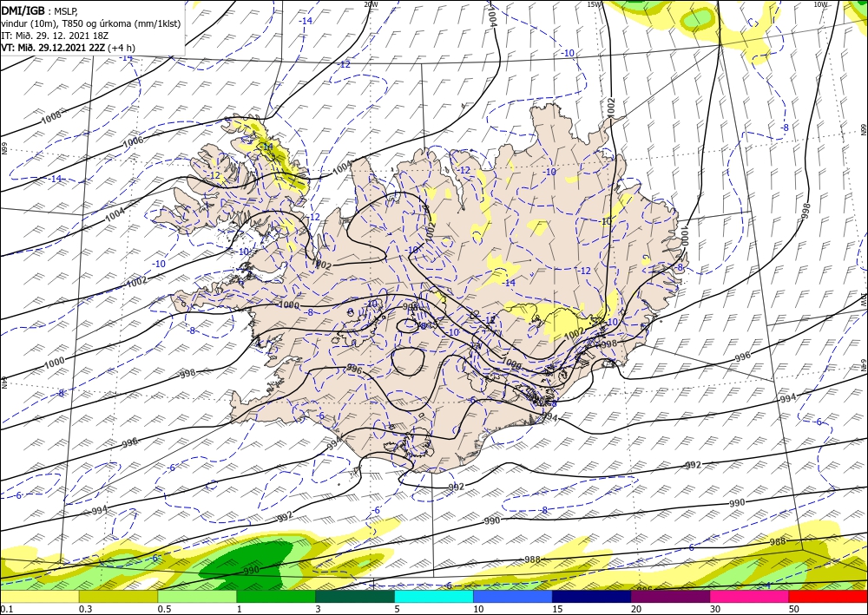Pick the dark green 3–5 legend swatch

(355, 596)
